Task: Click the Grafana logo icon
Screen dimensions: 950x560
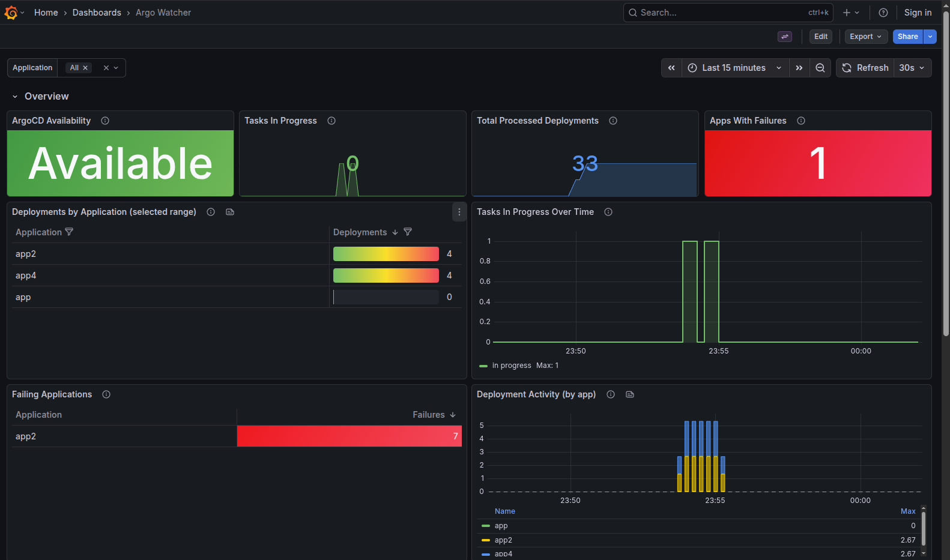Action: pyautogui.click(x=11, y=13)
